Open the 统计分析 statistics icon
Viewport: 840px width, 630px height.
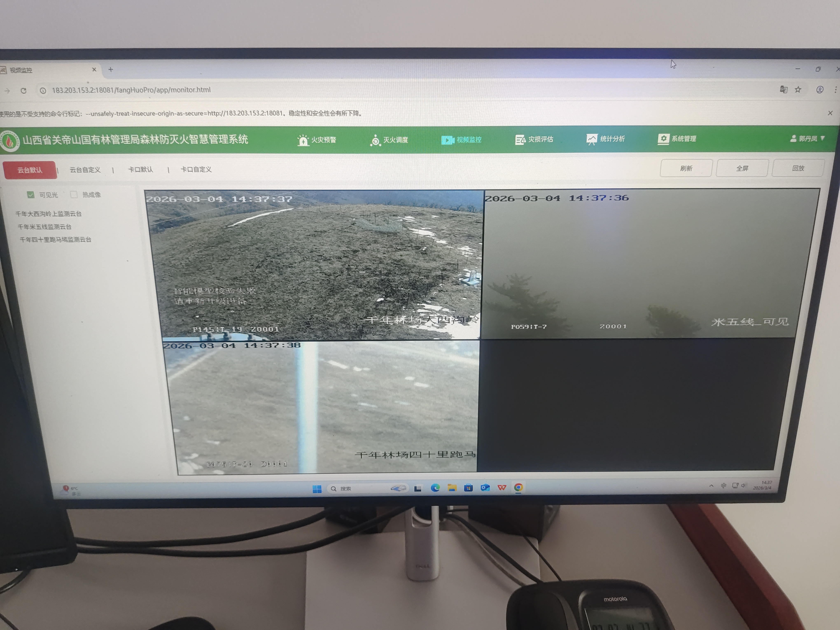point(591,139)
